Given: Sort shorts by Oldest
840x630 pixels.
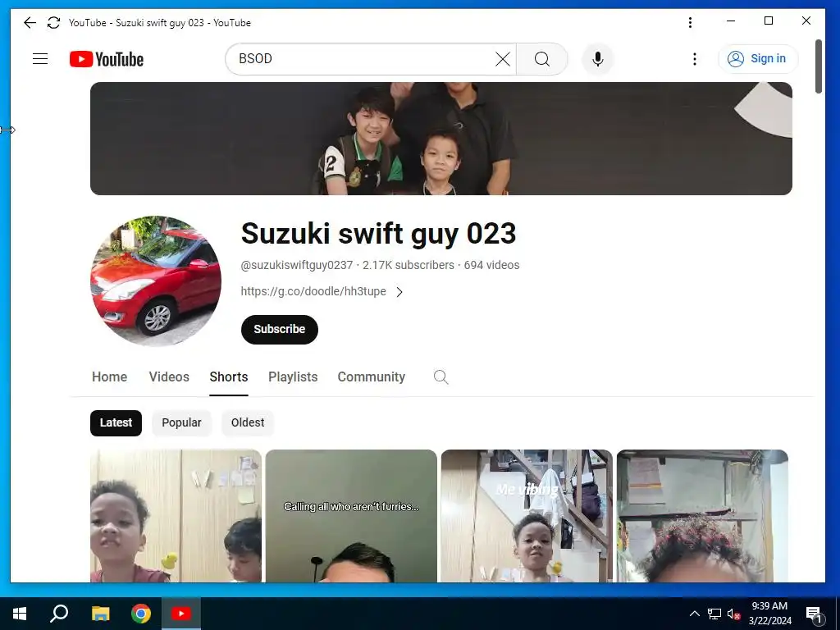Looking at the screenshot, I should click(x=248, y=422).
